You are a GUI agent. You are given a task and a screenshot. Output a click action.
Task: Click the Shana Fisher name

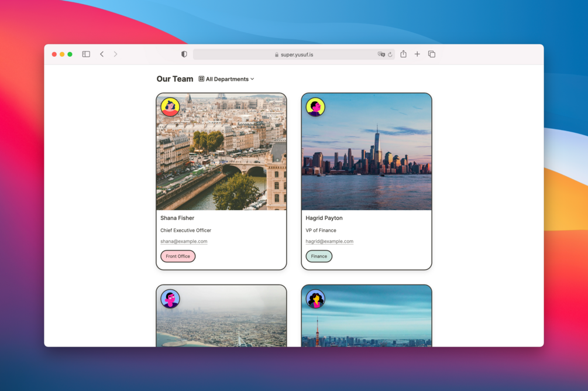[177, 218]
